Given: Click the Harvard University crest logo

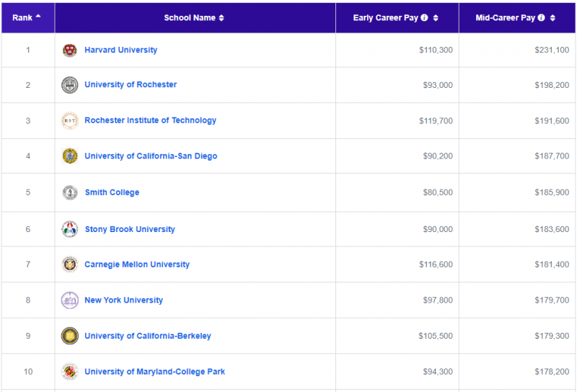Looking at the screenshot, I should click(x=69, y=50).
